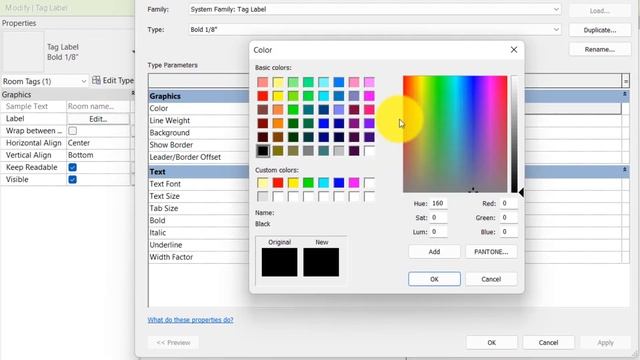Open the PANTONE... color picker
The height and width of the screenshot is (360, 640).
(491, 252)
